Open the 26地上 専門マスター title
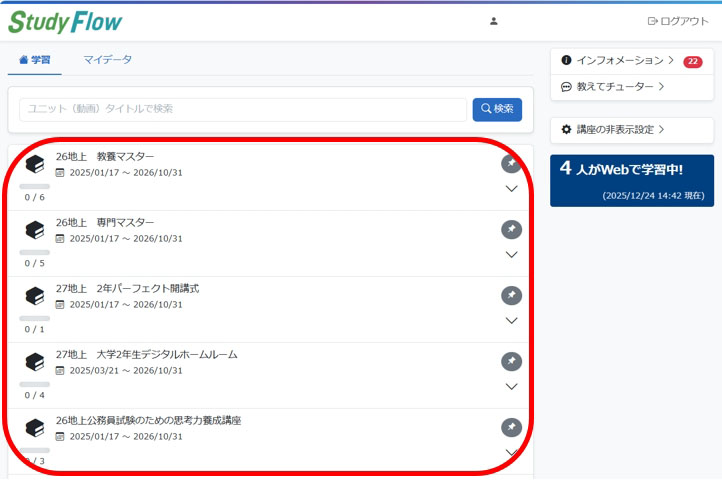This screenshot has height=482, width=722. click(x=105, y=222)
